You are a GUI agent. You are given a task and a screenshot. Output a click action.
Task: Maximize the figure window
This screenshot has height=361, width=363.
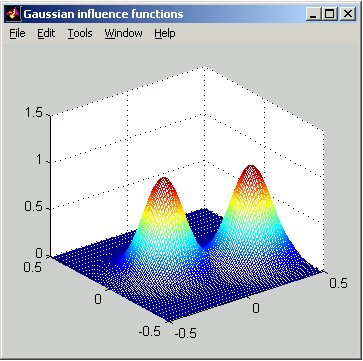tap(330, 14)
